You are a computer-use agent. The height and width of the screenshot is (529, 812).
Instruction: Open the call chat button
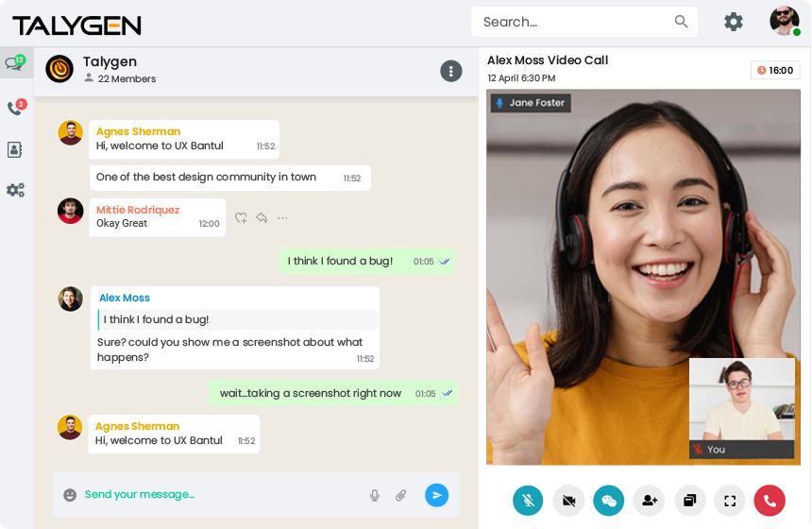tap(608, 501)
